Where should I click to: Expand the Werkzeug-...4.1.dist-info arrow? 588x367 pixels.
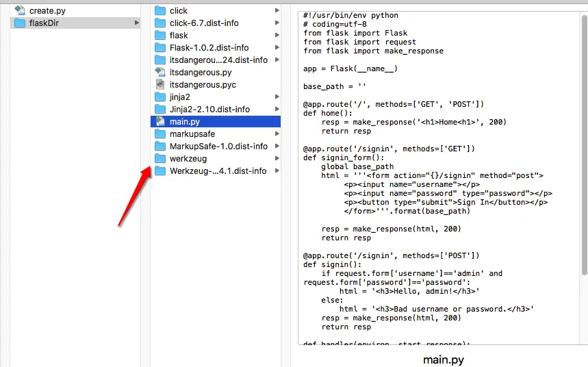pyautogui.click(x=277, y=170)
